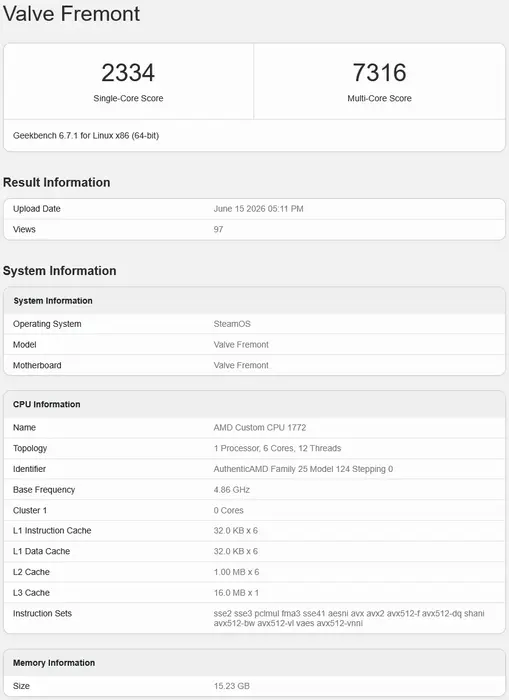Viewport: 509px width, 700px height.
Task: Click the large 'System Information' section heading
Action: click(x=60, y=271)
